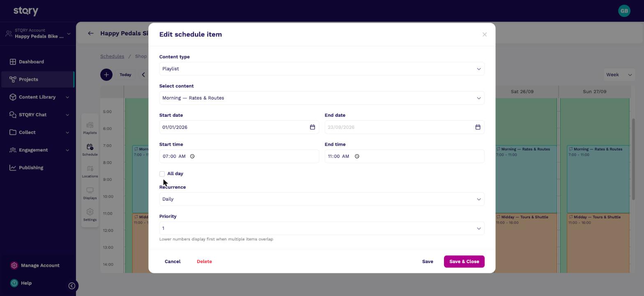
Task: Go to previous week chevron
Action: 143,75
